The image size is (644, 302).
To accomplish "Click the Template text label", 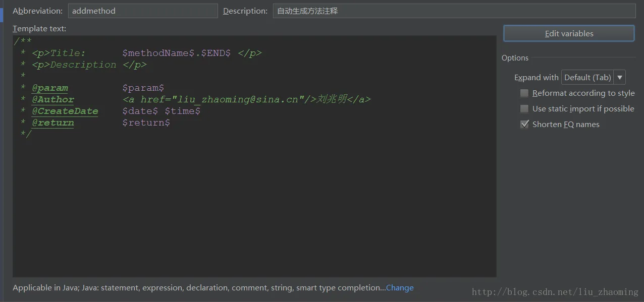I will click(x=39, y=29).
